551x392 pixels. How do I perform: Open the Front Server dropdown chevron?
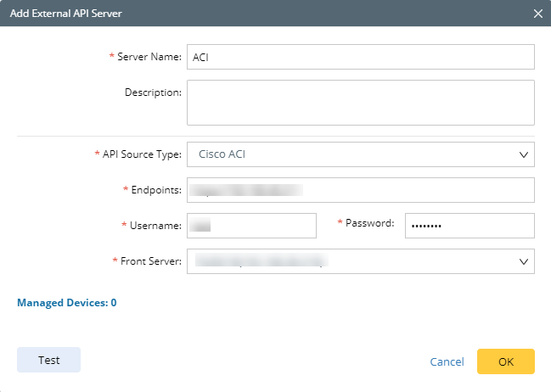click(x=523, y=261)
